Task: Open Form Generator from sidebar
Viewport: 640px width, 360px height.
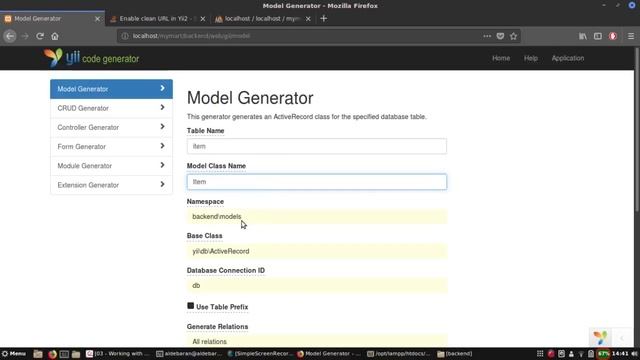Action: click(111, 147)
